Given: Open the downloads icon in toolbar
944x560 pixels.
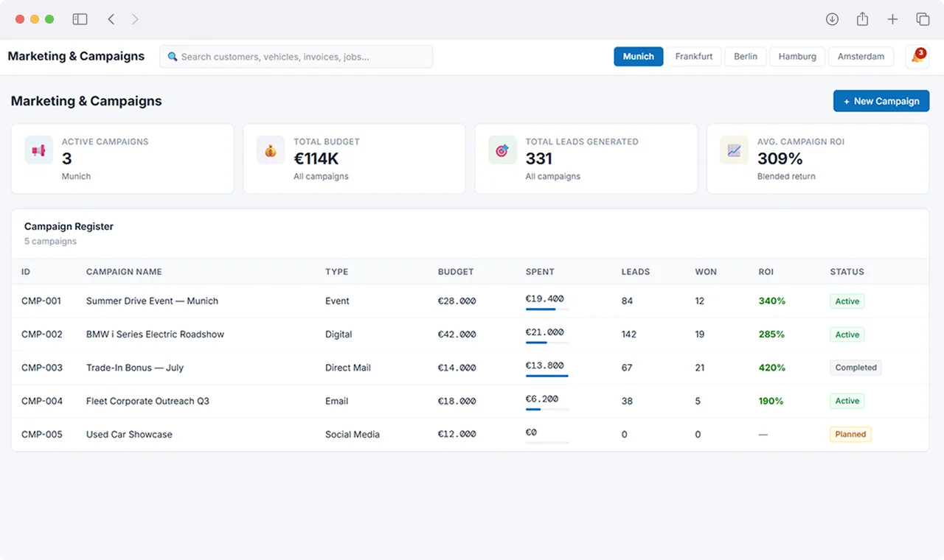Looking at the screenshot, I should pos(832,19).
